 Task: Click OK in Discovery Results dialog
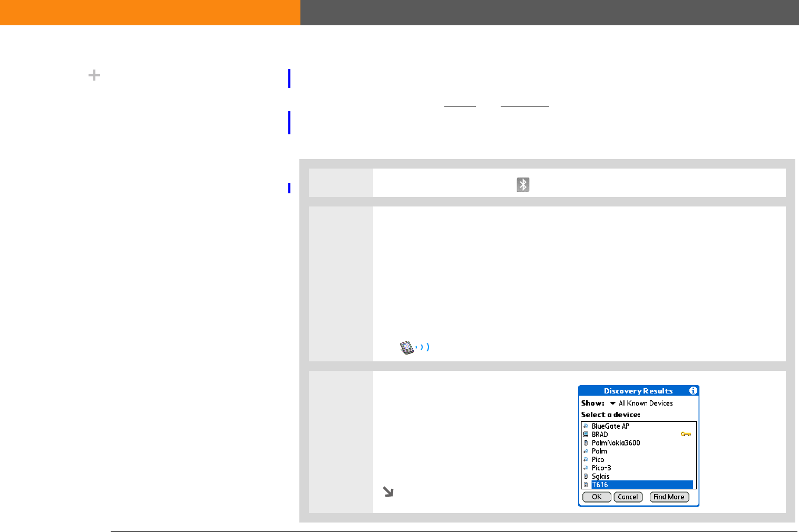[x=597, y=497]
